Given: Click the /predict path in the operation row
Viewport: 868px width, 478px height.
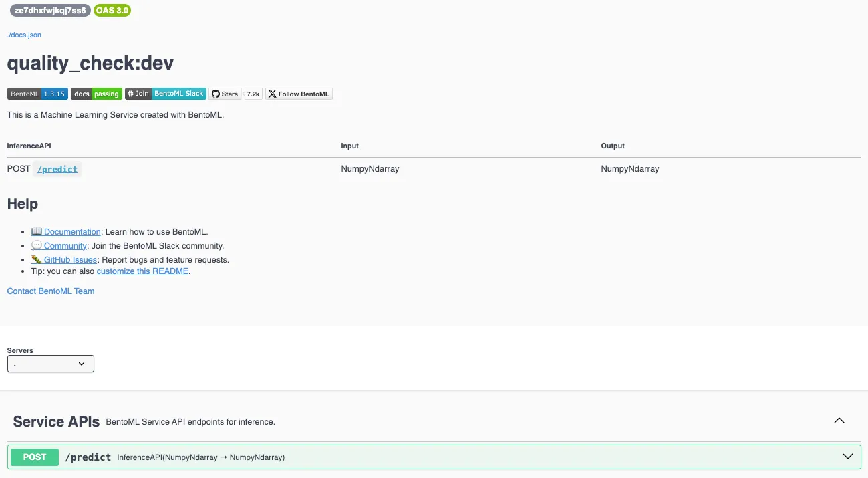Looking at the screenshot, I should (88, 457).
